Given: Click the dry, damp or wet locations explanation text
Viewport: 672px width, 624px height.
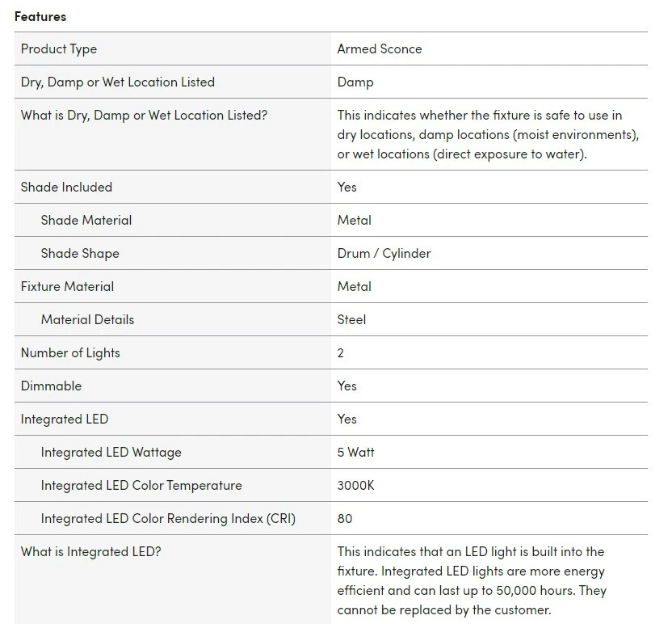Looking at the screenshot, I should tap(487, 134).
